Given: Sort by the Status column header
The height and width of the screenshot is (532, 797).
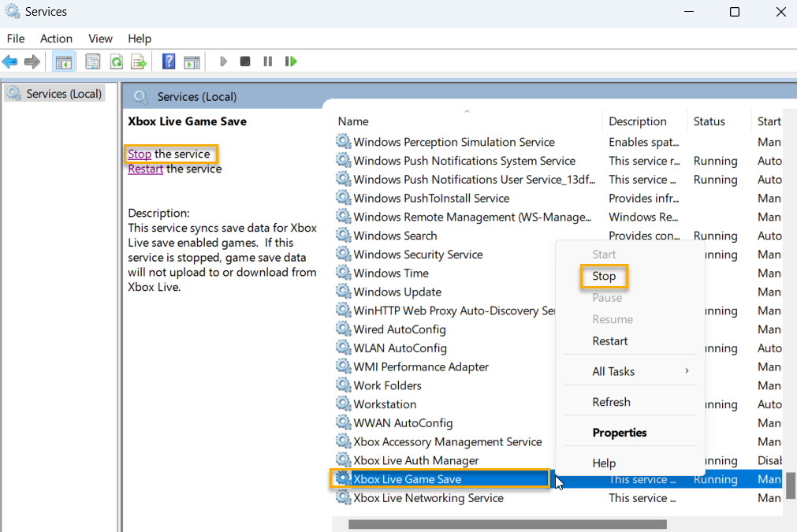Looking at the screenshot, I should 707,121.
